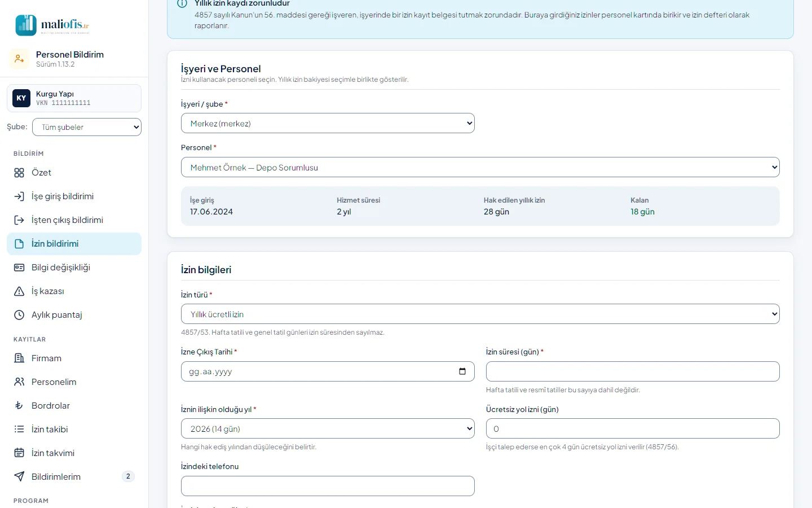This screenshot has height=508, width=812.
Task: Open the date picker calendar icon
Action: tap(462, 371)
